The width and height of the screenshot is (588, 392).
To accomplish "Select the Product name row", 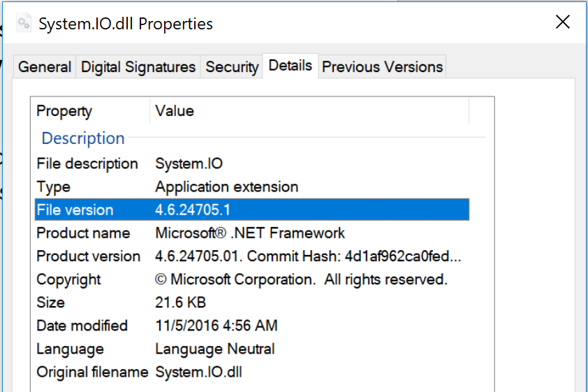I will [252, 233].
